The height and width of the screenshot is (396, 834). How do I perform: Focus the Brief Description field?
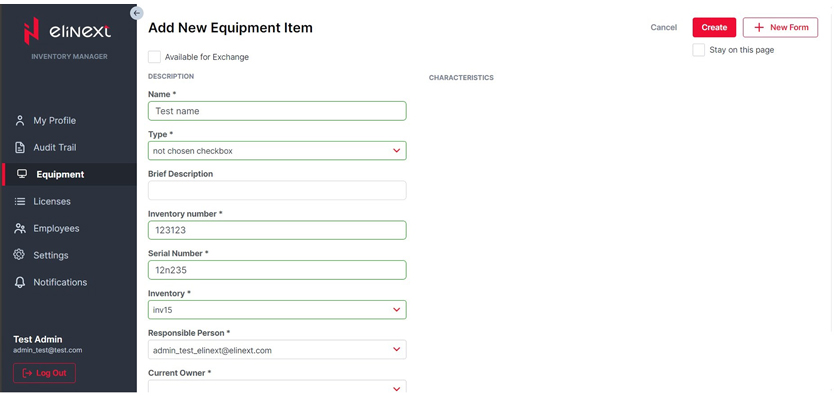(x=277, y=190)
